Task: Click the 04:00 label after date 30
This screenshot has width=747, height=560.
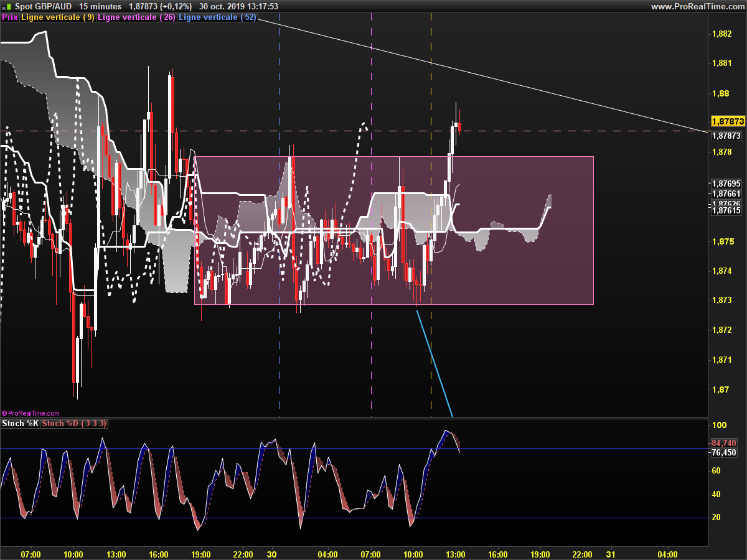Action: tap(328, 554)
